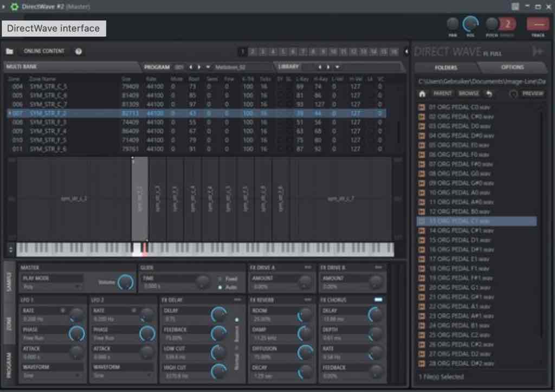Select program slot 16
The image size is (555, 392).
coord(395,52)
